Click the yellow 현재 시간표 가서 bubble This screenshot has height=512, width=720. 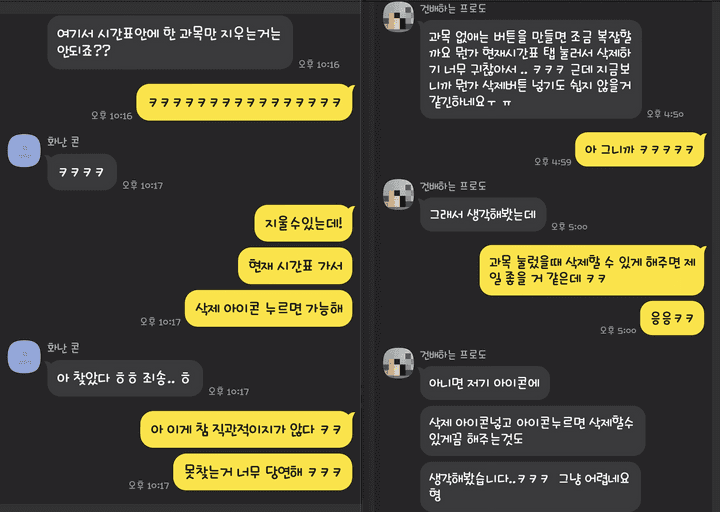[295, 265]
